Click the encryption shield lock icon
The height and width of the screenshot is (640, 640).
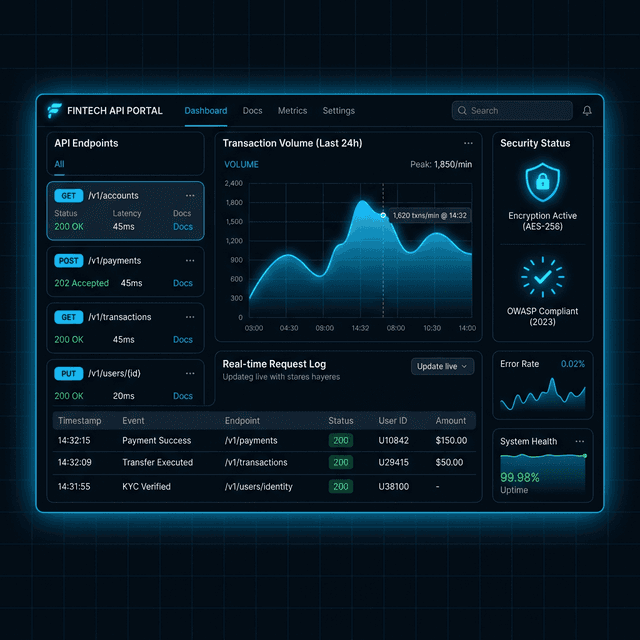[x=542, y=182]
